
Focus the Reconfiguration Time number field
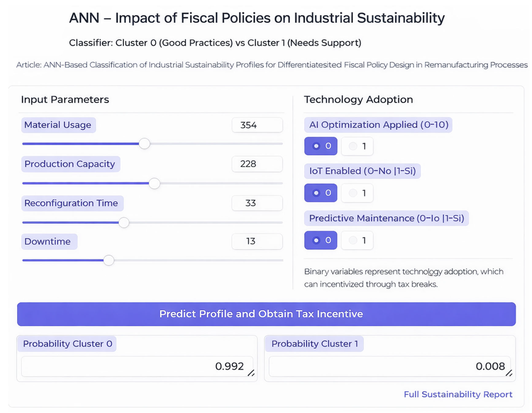[x=257, y=203]
